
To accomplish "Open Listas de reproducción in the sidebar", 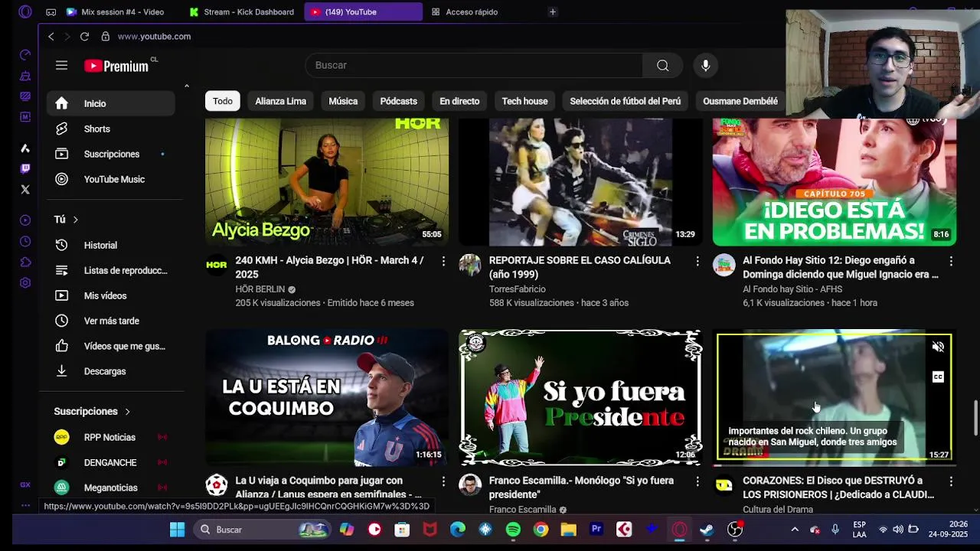I will point(111,270).
